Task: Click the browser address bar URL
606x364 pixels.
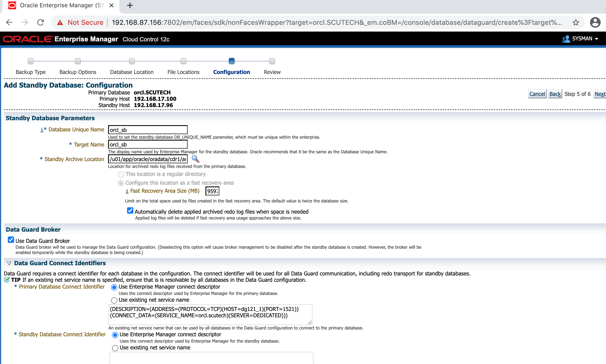Action: pos(337,23)
